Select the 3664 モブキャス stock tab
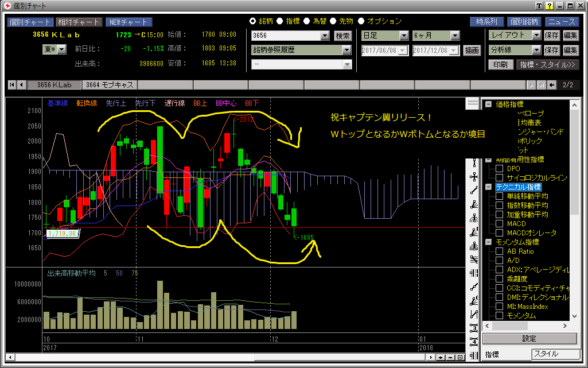The height and width of the screenshot is (368, 588). click(110, 85)
